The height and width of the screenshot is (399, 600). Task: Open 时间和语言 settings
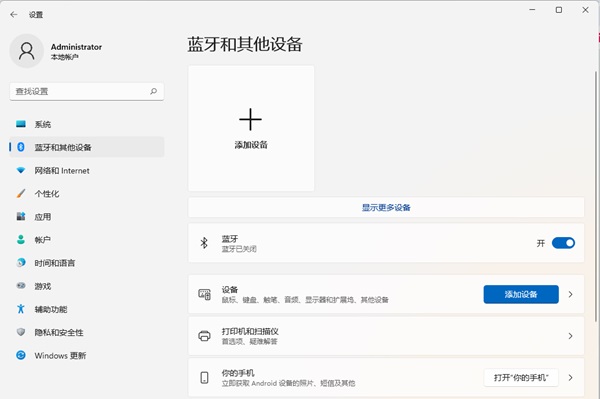click(x=87, y=262)
